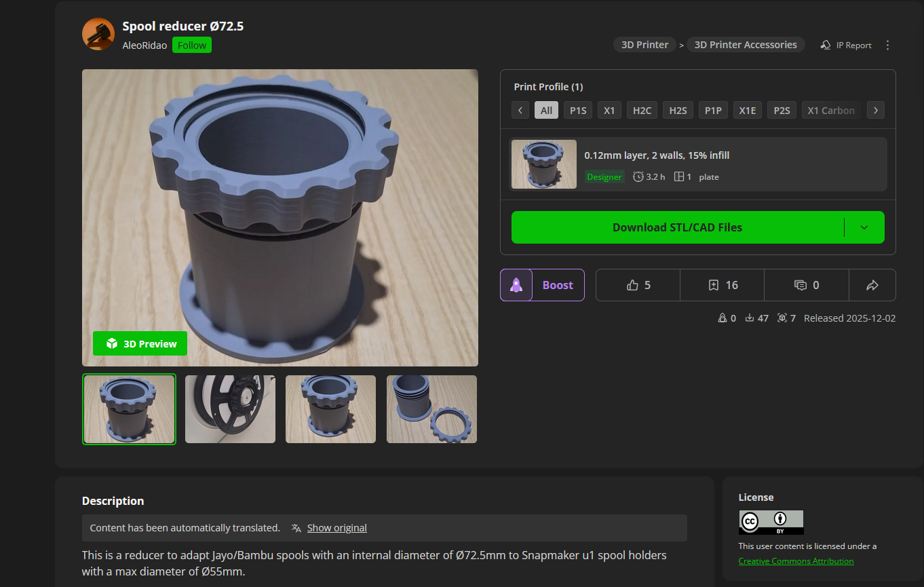Select the P1S printer filter
Viewport: 924px width, 587px height.
coord(578,111)
